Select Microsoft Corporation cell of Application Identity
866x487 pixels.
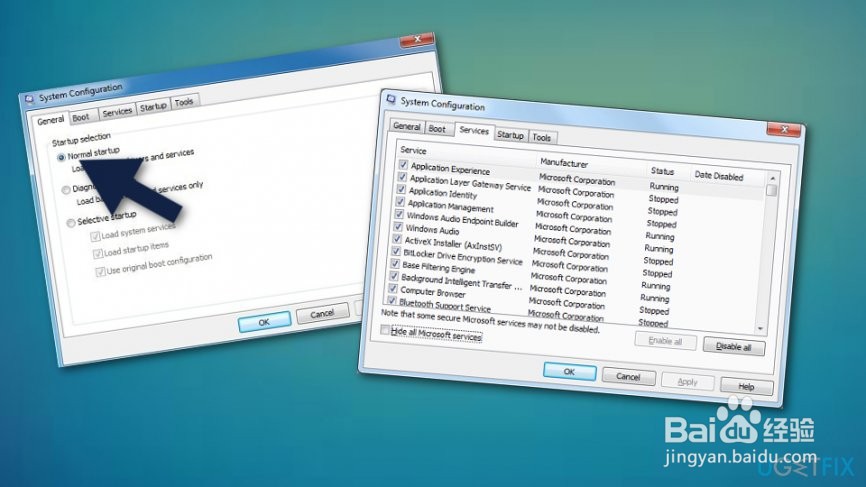pos(575,205)
